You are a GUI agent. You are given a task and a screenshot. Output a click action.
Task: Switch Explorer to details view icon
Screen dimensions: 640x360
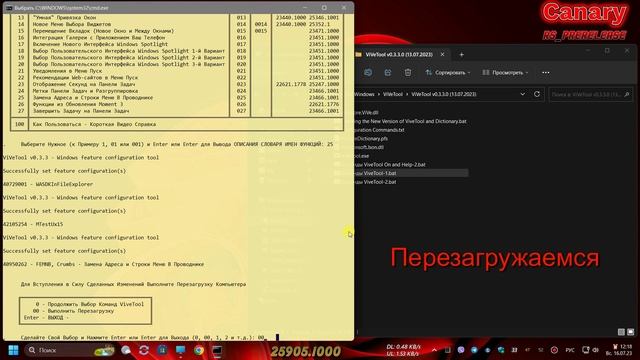pos(621,332)
